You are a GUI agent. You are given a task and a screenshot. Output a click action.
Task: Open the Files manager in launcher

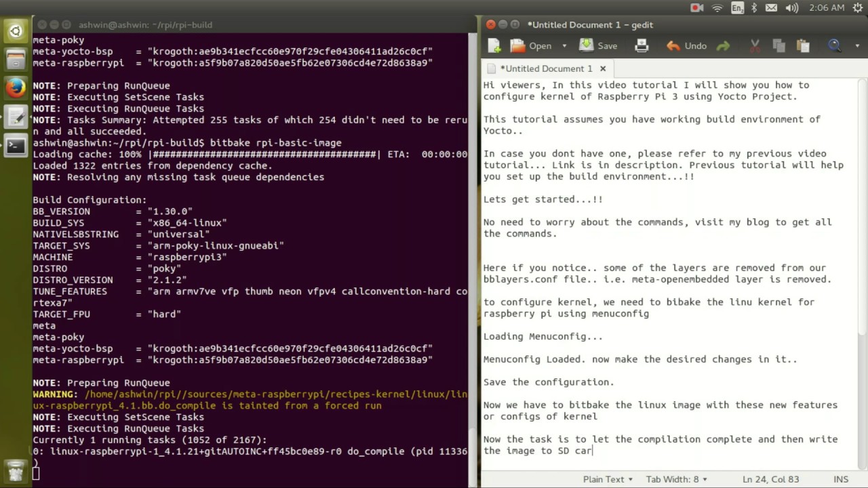point(16,59)
